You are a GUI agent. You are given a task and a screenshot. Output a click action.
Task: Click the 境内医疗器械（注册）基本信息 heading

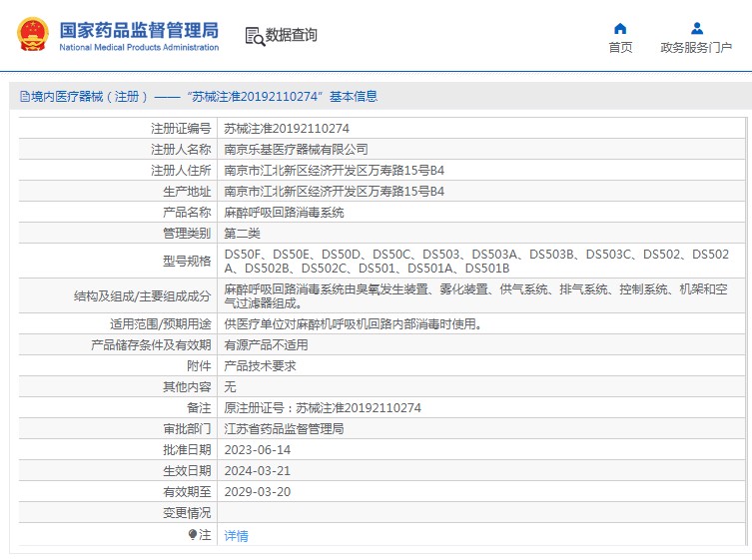coord(199,97)
